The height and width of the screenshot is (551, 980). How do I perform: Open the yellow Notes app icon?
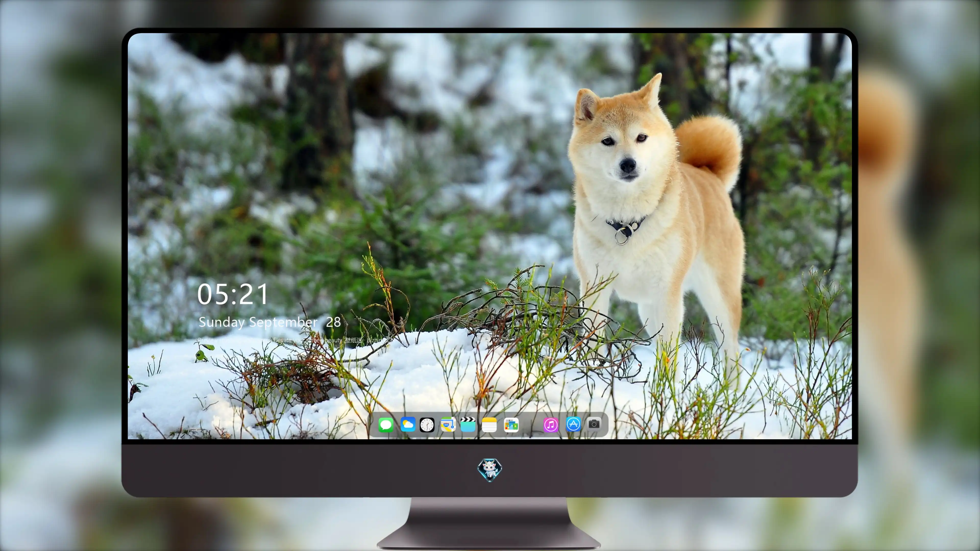point(489,424)
